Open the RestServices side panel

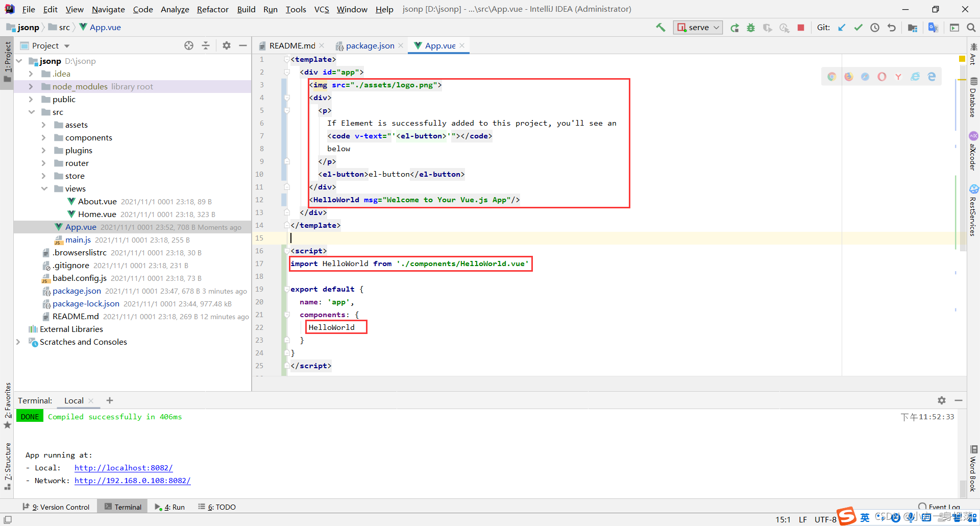pyautogui.click(x=973, y=210)
